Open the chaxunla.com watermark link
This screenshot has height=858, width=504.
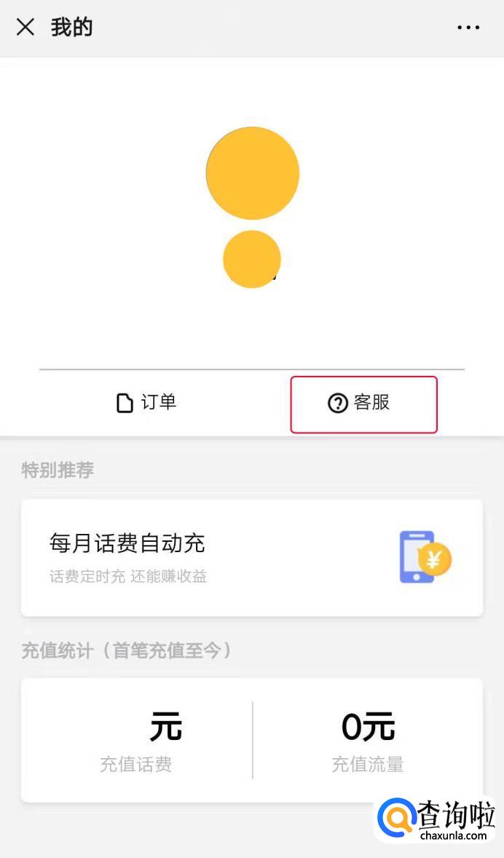[454, 835]
